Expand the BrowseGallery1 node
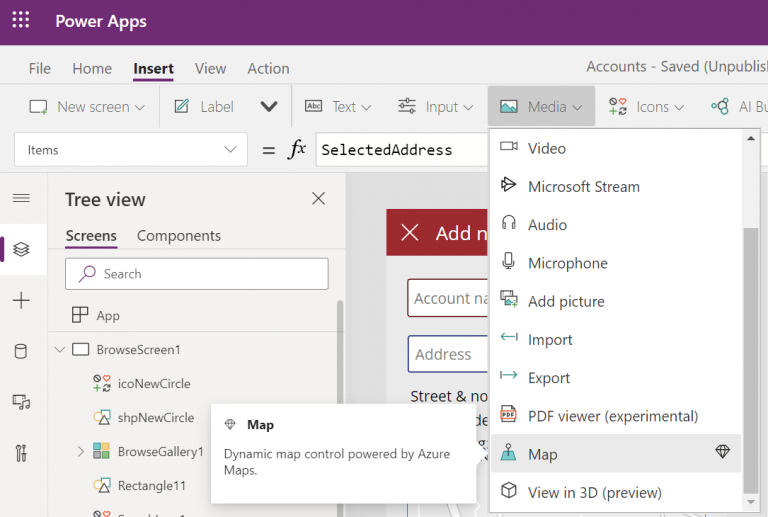This screenshot has width=768, height=517. click(81, 451)
